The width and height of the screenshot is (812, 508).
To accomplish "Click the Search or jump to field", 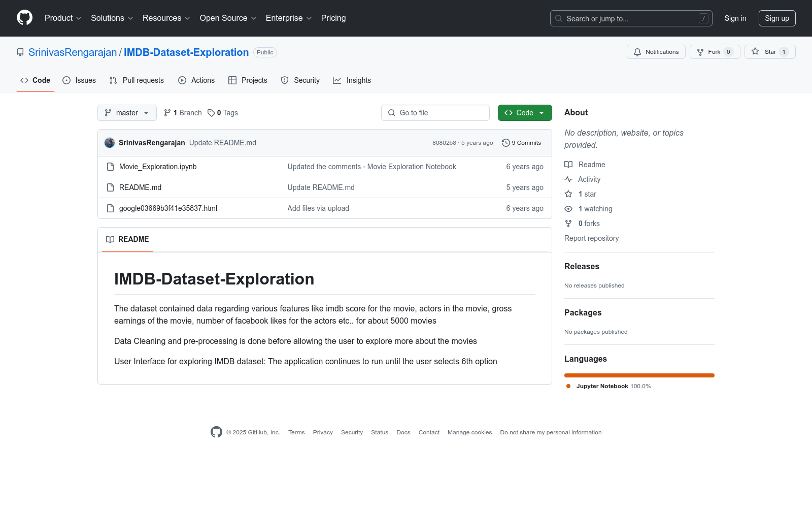I will (631, 18).
